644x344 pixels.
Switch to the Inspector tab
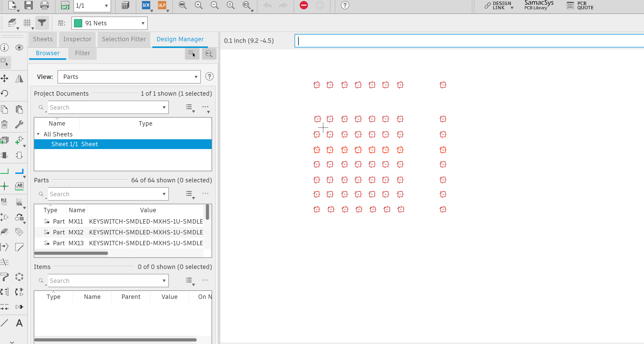click(x=77, y=39)
